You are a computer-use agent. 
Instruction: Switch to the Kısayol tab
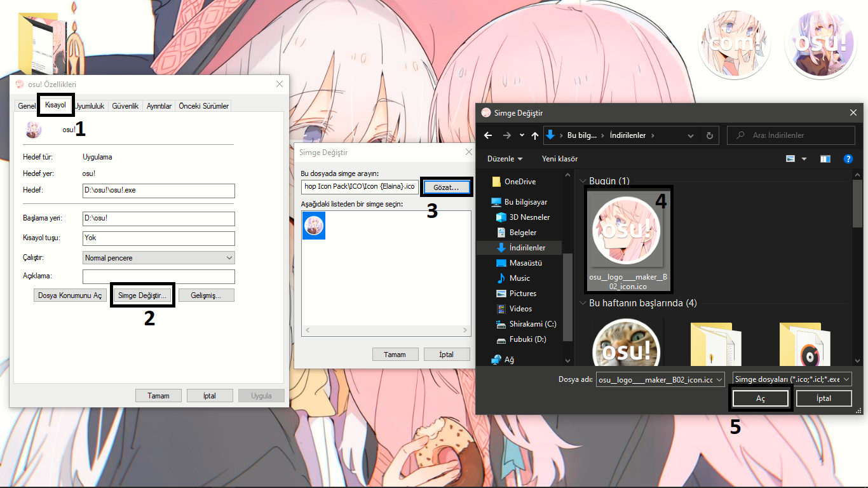(55, 104)
